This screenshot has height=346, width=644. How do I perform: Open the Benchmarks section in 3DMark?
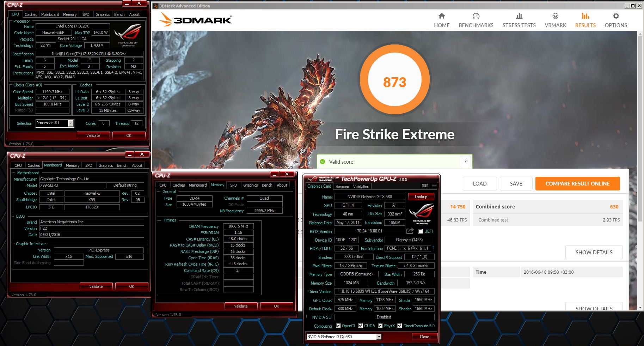[x=476, y=20]
